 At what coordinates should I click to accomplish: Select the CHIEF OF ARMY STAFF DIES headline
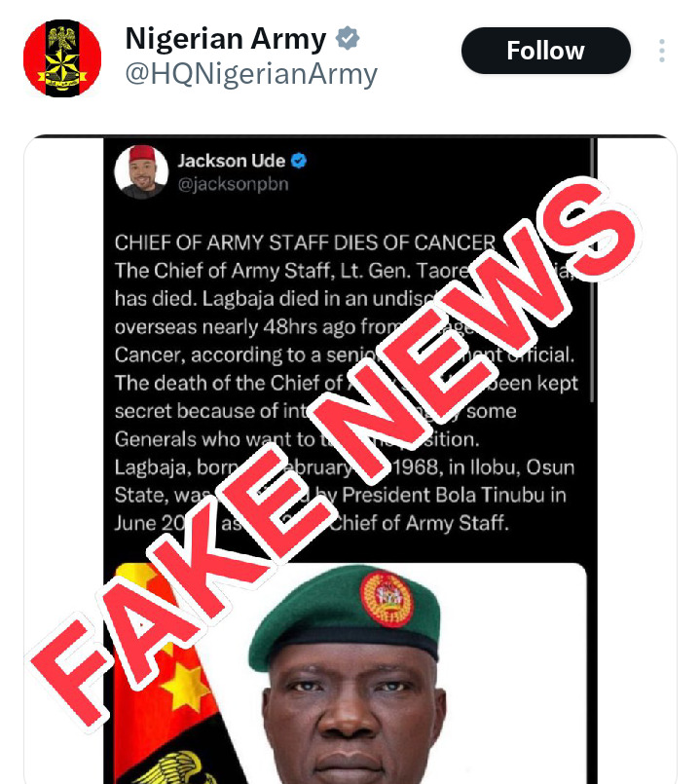coord(305,243)
